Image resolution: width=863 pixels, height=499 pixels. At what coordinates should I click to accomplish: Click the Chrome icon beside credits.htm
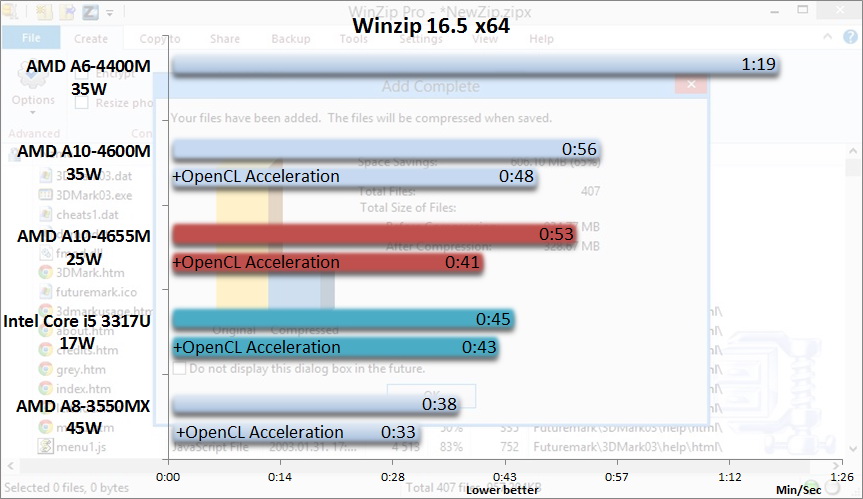45,350
